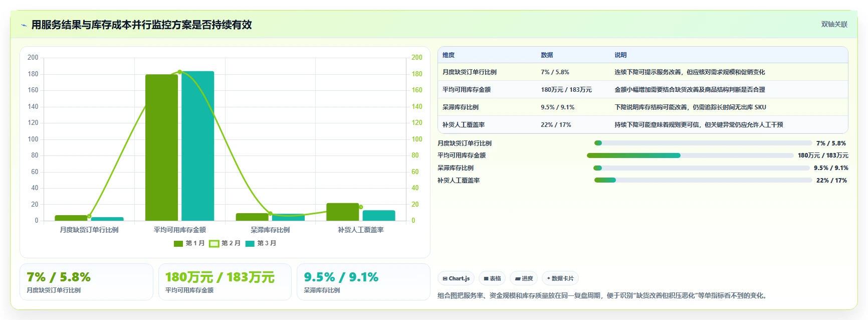Click the teal 第 3 月 legend swatch
Screen dimensions: 868x320
coord(250,244)
